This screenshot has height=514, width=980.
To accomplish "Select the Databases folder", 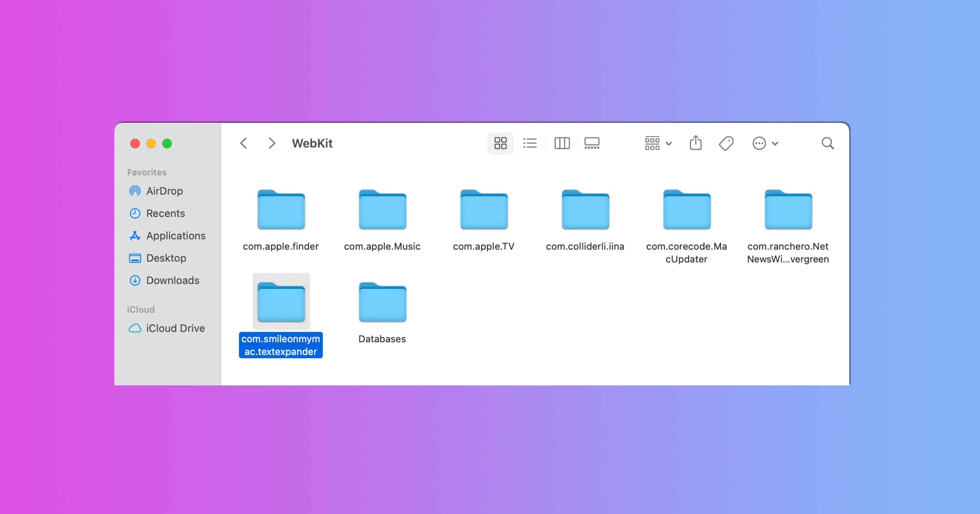I will click(382, 302).
